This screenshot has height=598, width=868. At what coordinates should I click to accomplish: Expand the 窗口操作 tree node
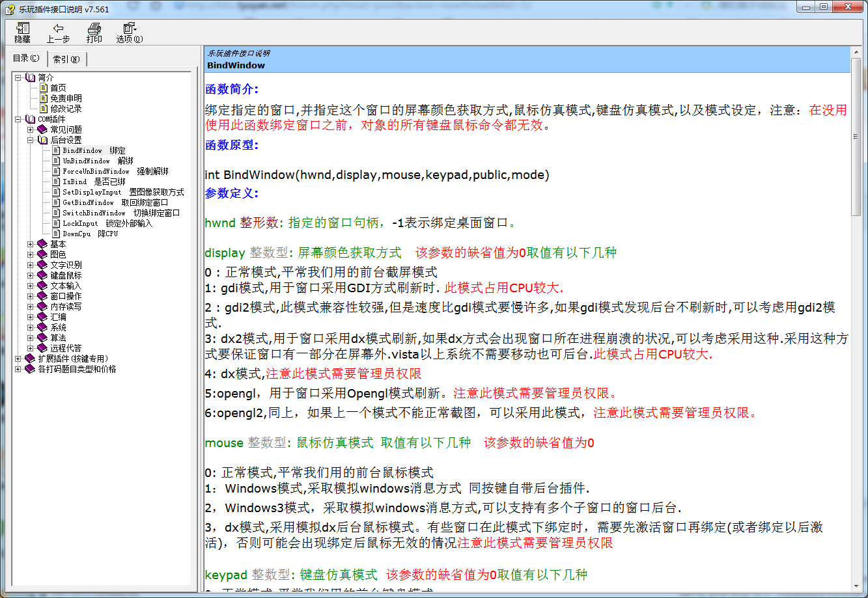coord(31,296)
